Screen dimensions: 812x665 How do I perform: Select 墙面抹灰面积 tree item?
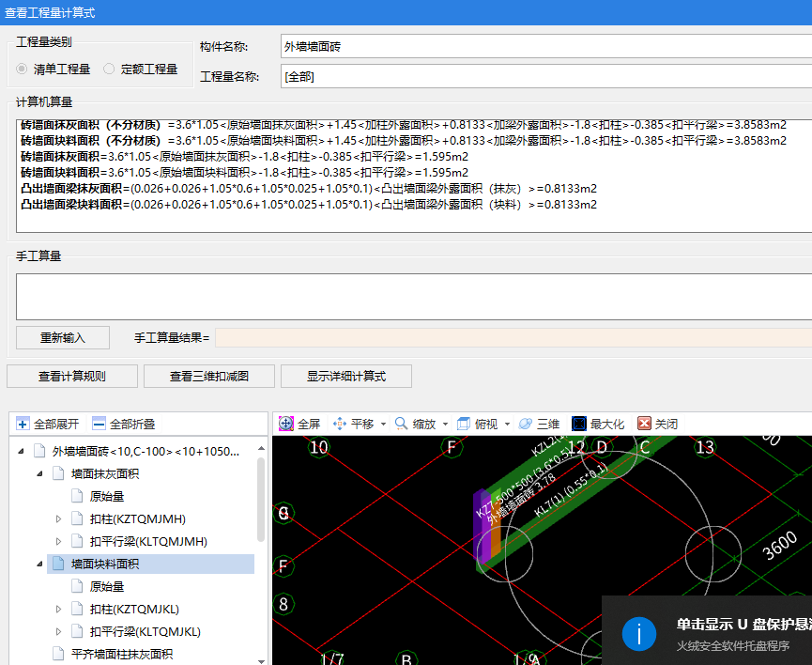(x=104, y=473)
